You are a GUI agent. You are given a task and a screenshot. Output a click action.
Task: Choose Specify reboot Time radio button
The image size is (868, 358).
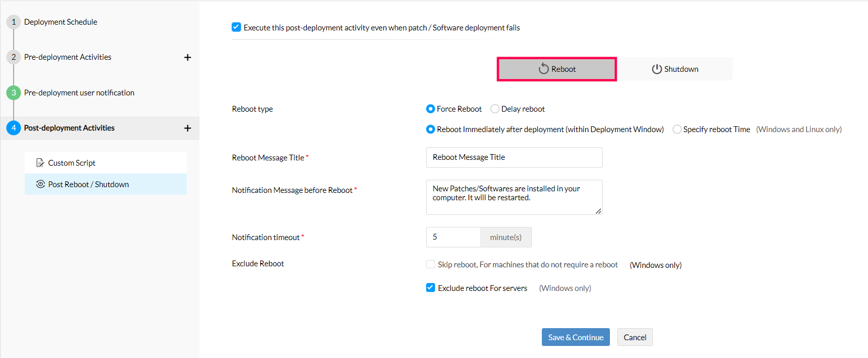pos(677,129)
